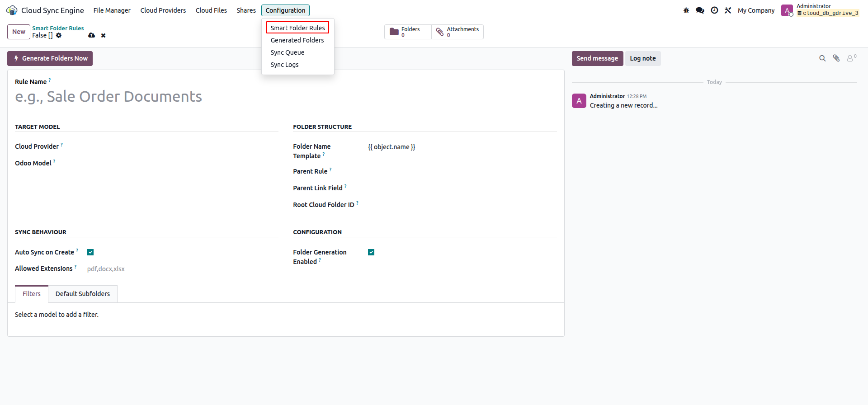Click the help question mark beside Parent Rule
This screenshot has width=868, height=405.
click(x=330, y=170)
